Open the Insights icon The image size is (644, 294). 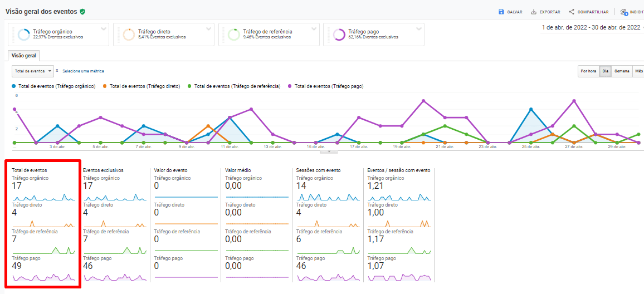tap(624, 12)
